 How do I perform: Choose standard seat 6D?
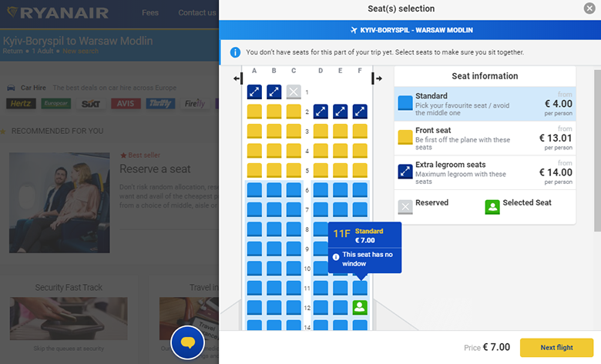tap(321, 190)
